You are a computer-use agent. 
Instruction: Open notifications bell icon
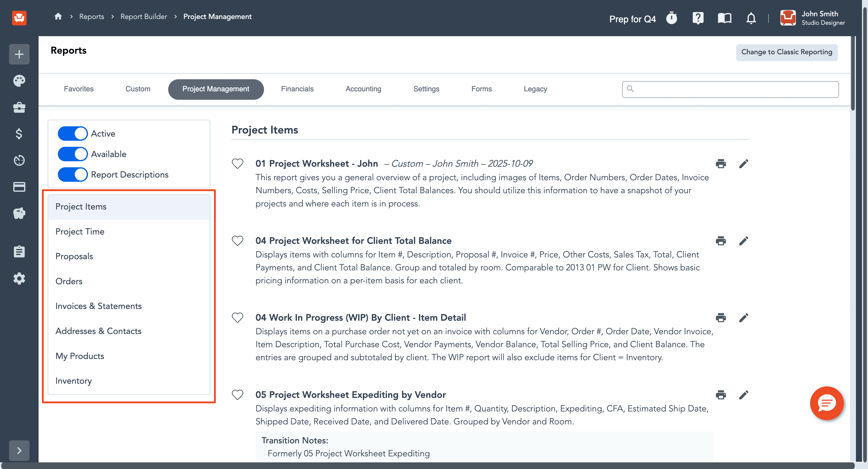click(x=751, y=18)
